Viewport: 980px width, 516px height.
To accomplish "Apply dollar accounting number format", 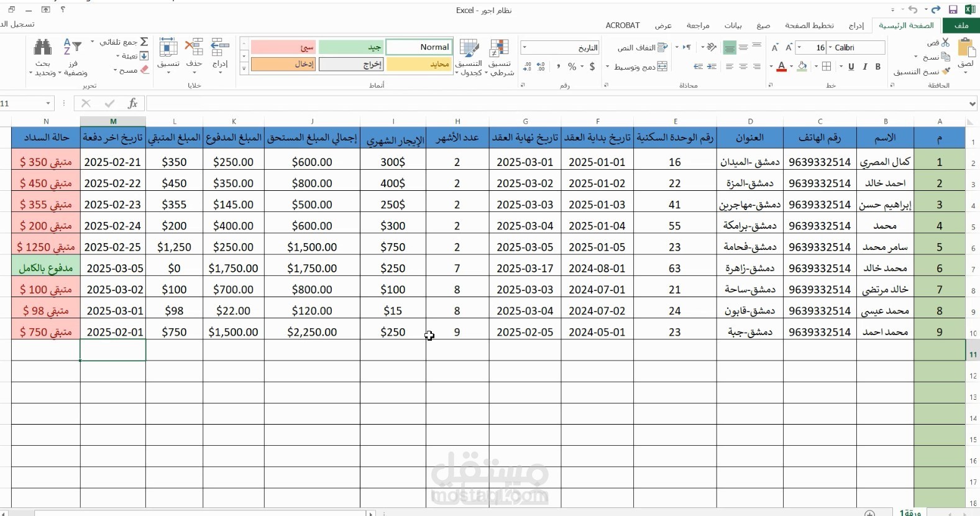I will (x=592, y=67).
